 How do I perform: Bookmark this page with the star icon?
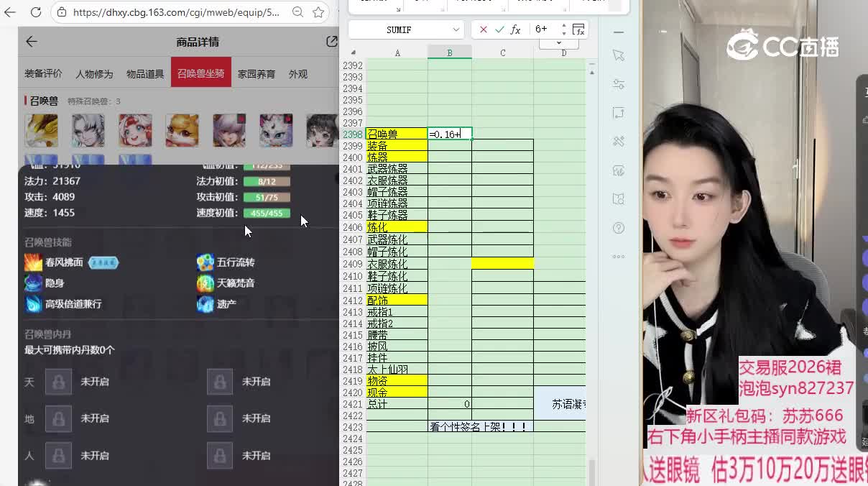[318, 12]
